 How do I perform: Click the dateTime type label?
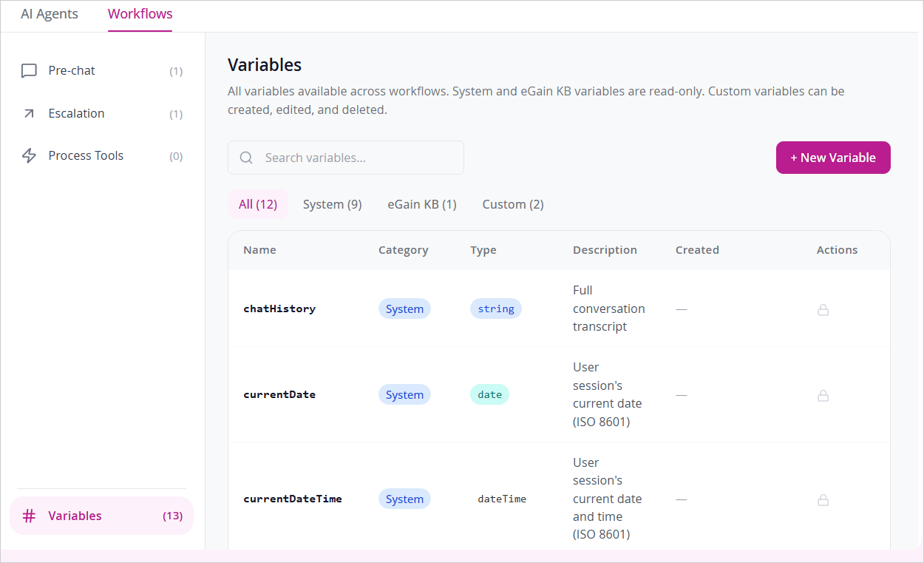pos(502,499)
